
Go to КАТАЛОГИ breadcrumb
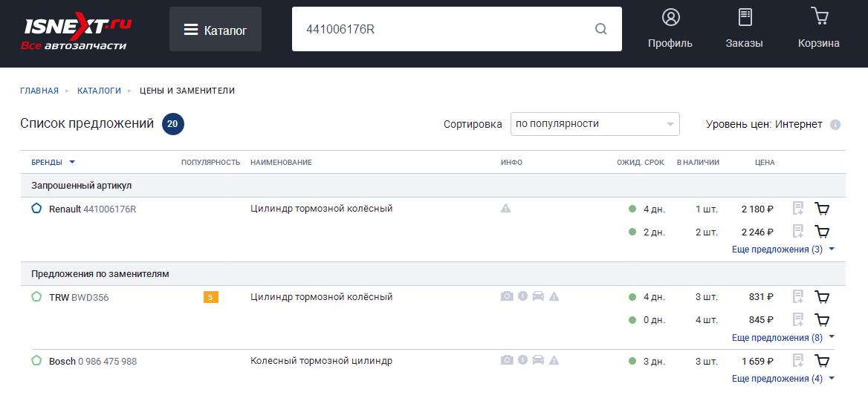(x=99, y=91)
